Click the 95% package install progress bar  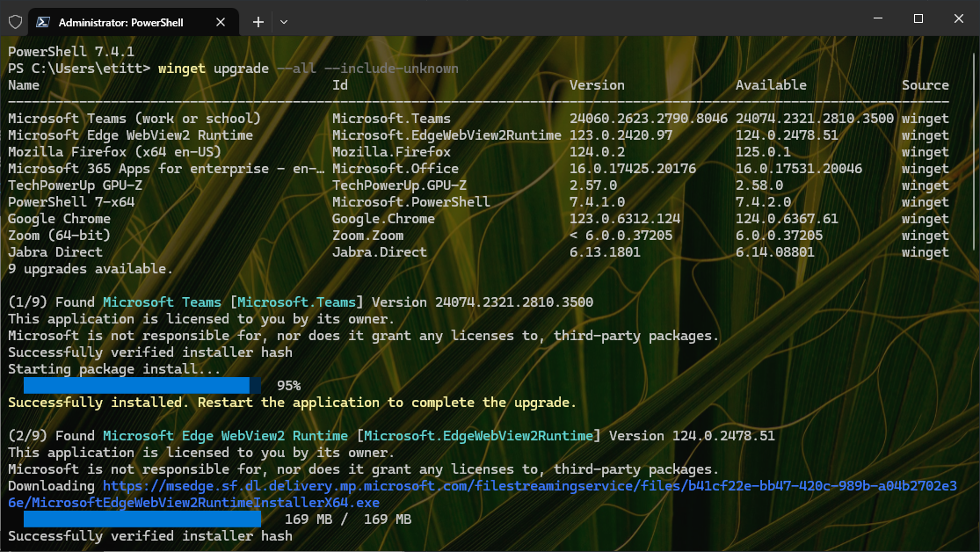[141, 386]
